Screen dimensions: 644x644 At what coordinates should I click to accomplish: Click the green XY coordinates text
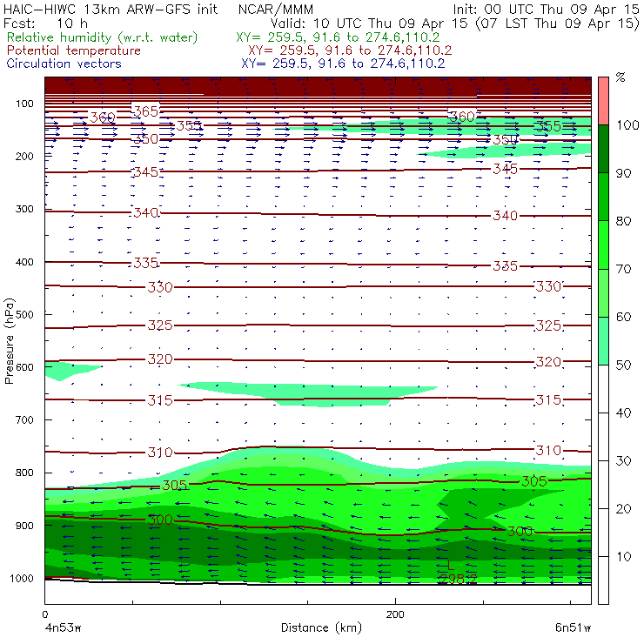coord(338,37)
